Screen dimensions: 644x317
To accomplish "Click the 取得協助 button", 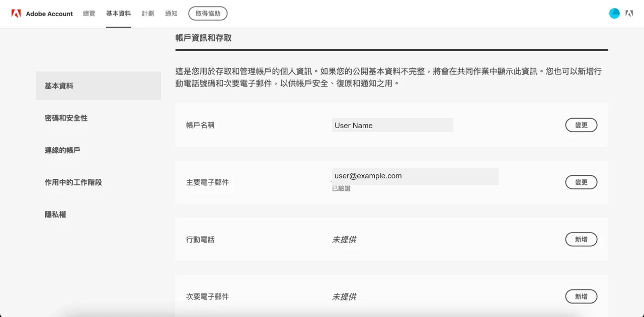I will coord(208,14).
